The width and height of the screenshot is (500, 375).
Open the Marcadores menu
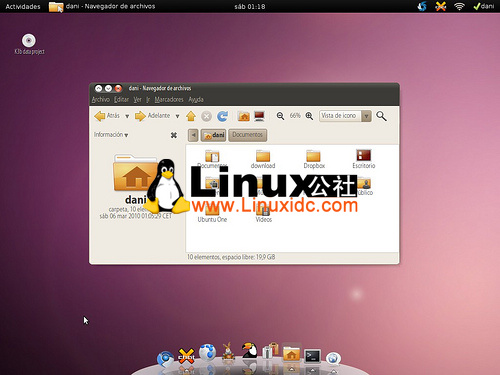point(169,100)
